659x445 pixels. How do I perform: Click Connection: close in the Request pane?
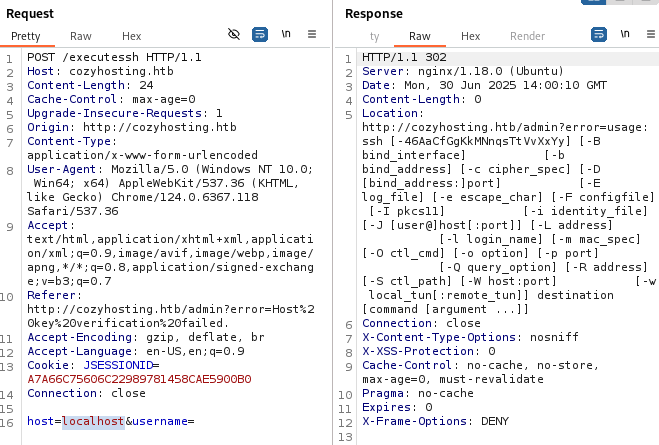87,393
